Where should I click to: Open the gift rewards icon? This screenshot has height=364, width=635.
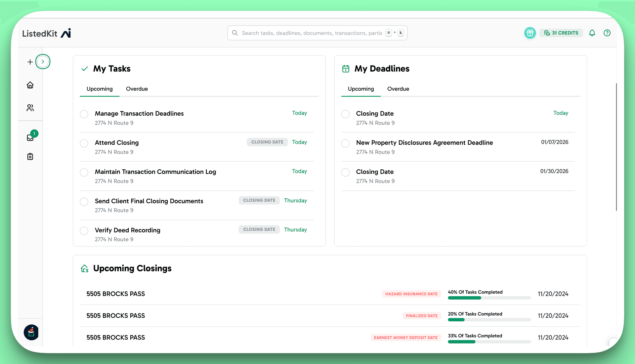click(x=530, y=33)
